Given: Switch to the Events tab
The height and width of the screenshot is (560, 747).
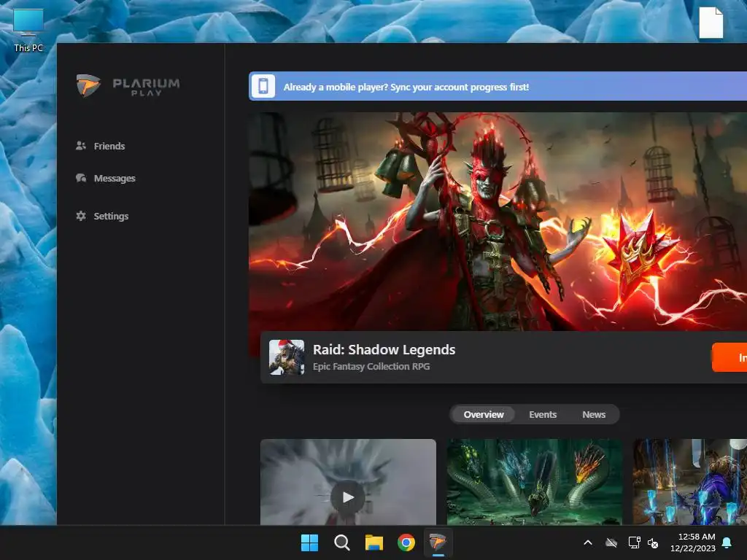Looking at the screenshot, I should pyautogui.click(x=543, y=414).
